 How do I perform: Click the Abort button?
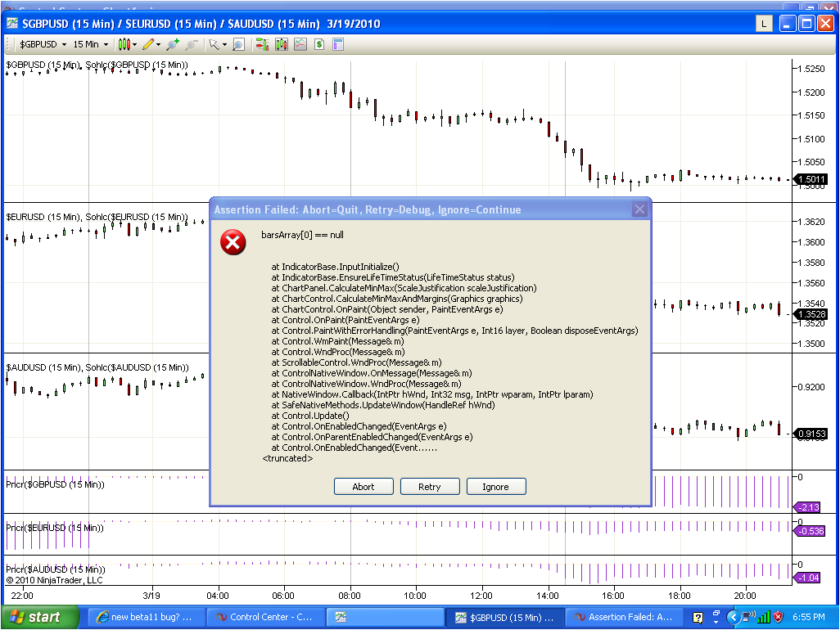(x=364, y=487)
